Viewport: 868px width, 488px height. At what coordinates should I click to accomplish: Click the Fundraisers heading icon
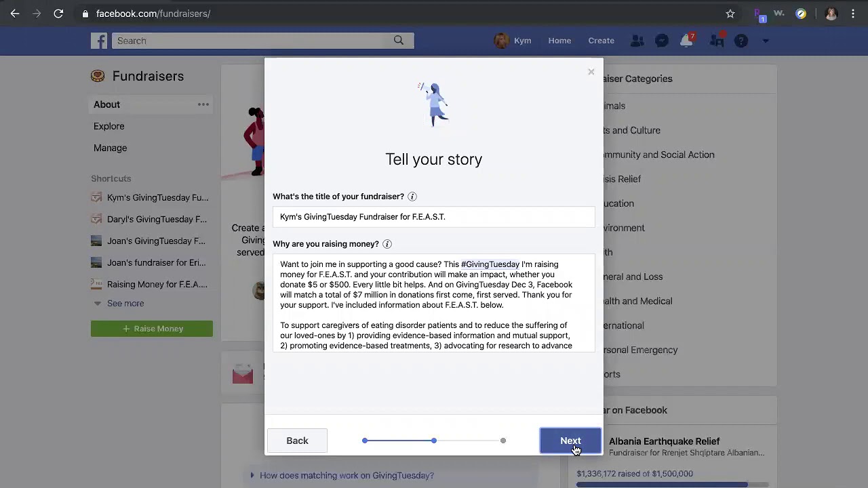pyautogui.click(x=98, y=76)
